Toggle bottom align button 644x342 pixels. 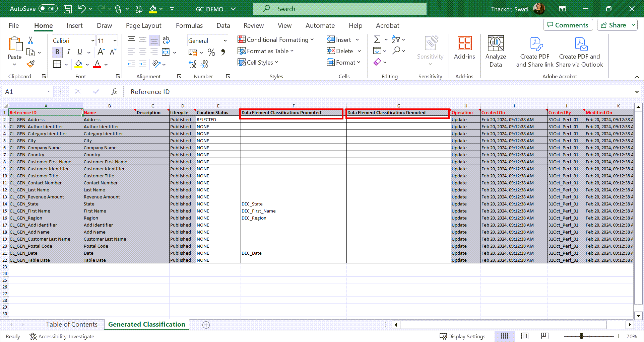pos(154,40)
